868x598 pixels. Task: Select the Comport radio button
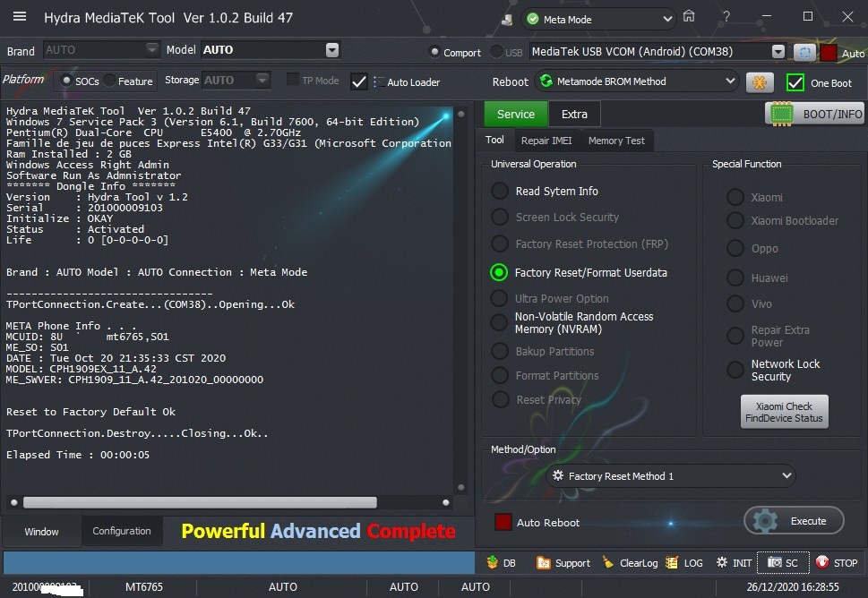[x=434, y=52]
